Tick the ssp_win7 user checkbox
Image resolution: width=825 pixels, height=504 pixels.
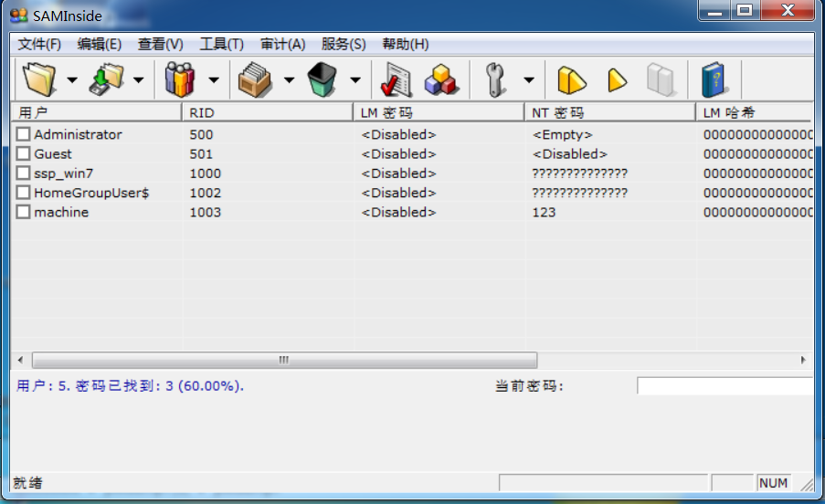[x=23, y=173]
